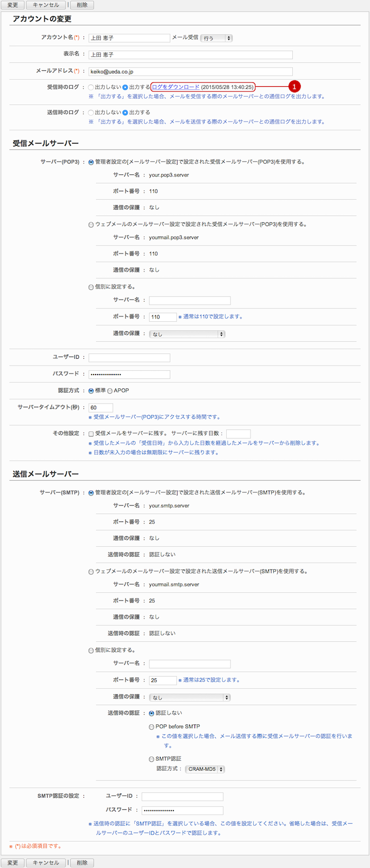The width and height of the screenshot is (370, 868).
Task: Select 出力する for 送信時のログ
Action: pyautogui.click(x=125, y=113)
